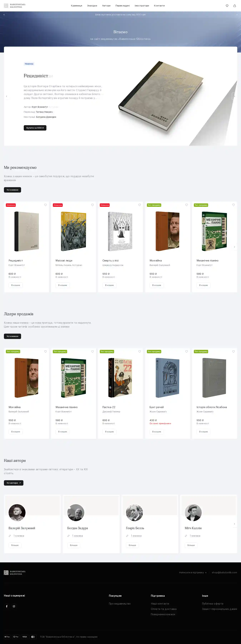Open the wishlist heart icon in header
This screenshot has width=241, height=644.
227,6
